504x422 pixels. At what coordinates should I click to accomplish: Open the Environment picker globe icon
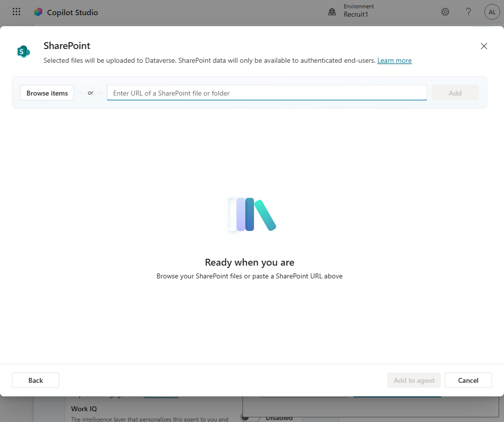click(x=332, y=12)
